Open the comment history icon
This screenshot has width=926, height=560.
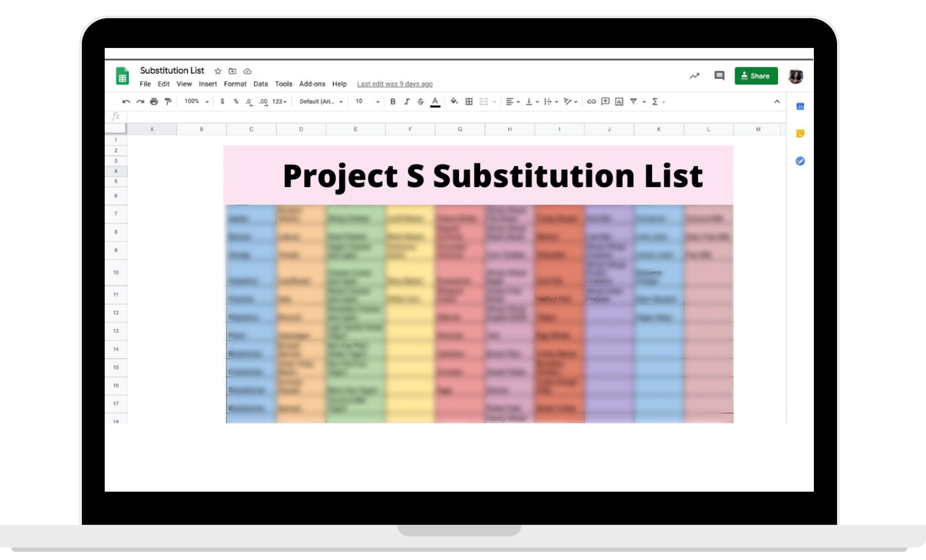click(x=719, y=76)
